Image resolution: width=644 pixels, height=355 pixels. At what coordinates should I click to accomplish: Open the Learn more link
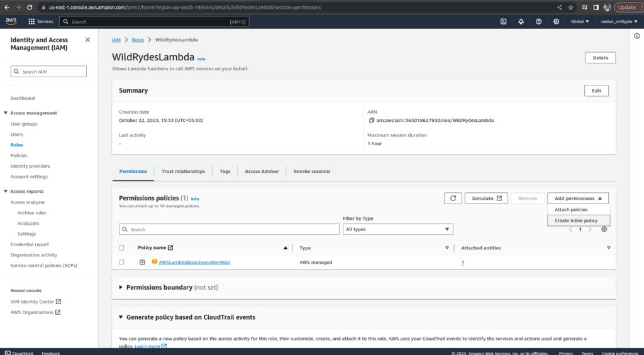[x=150, y=346]
